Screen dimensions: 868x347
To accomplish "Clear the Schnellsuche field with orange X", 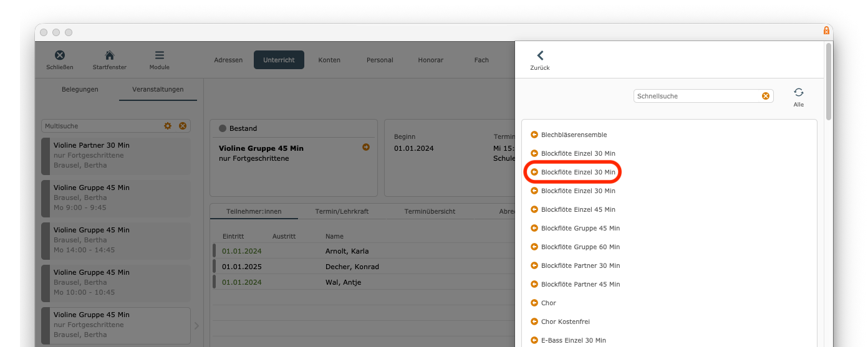I will click(765, 96).
